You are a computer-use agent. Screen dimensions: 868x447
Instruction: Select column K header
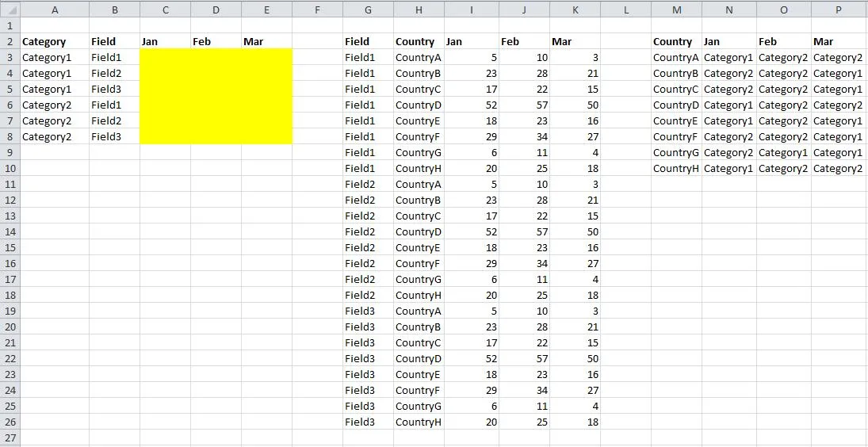point(575,10)
